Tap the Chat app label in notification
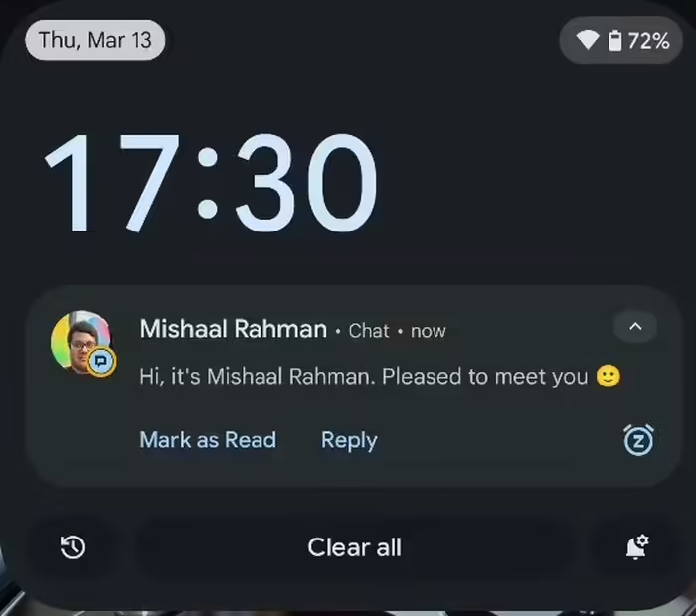Viewport: 696px width, 616px height. [369, 331]
